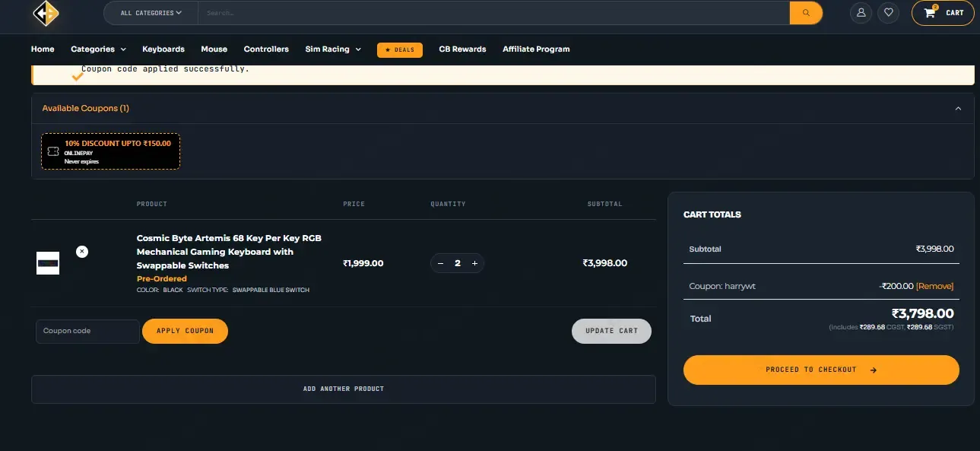Image resolution: width=980 pixels, height=451 pixels.
Task: Open the CB Rewards link
Action: (x=462, y=49)
